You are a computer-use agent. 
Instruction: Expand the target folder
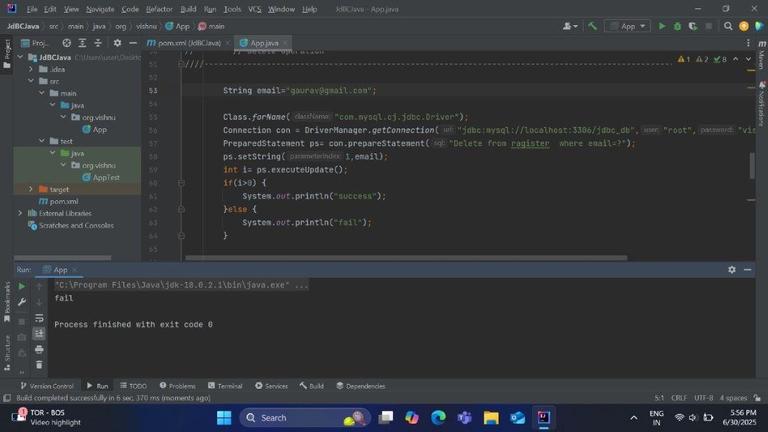click(x=31, y=189)
